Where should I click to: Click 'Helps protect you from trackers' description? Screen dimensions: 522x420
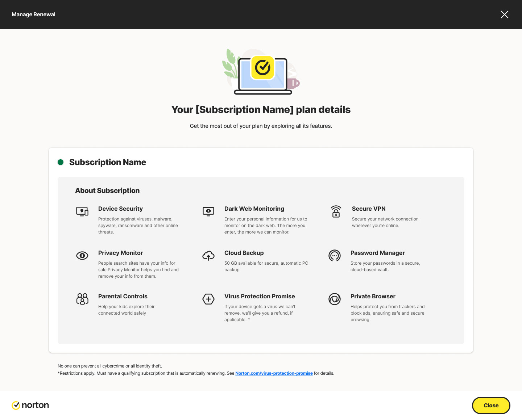[388, 313]
